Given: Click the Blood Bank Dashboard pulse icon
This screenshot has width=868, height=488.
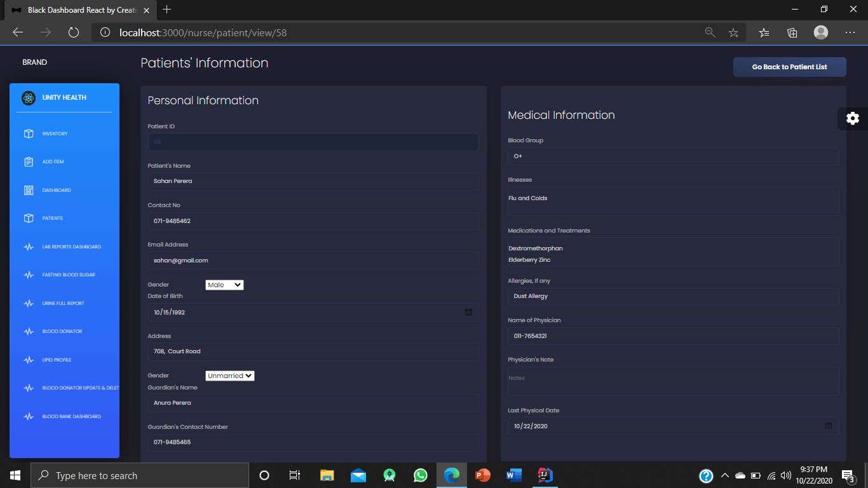Looking at the screenshot, I should pos(29,417).
